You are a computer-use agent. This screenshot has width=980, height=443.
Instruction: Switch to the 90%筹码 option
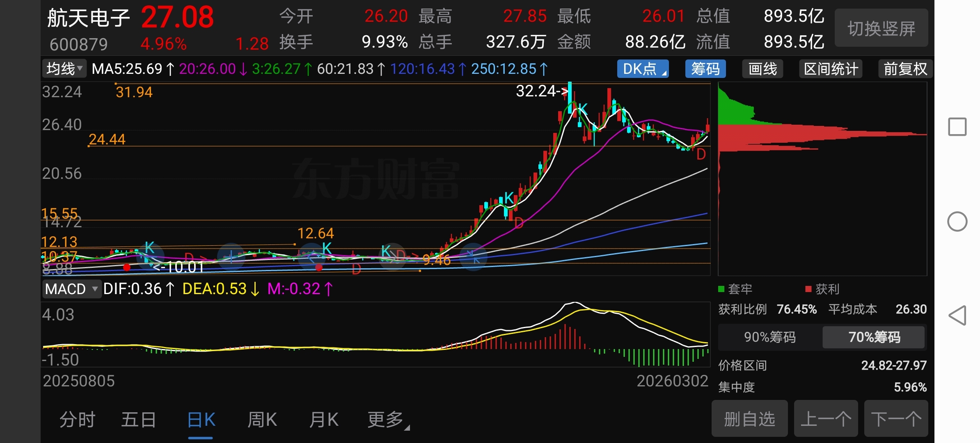click(x=770, y=337)
